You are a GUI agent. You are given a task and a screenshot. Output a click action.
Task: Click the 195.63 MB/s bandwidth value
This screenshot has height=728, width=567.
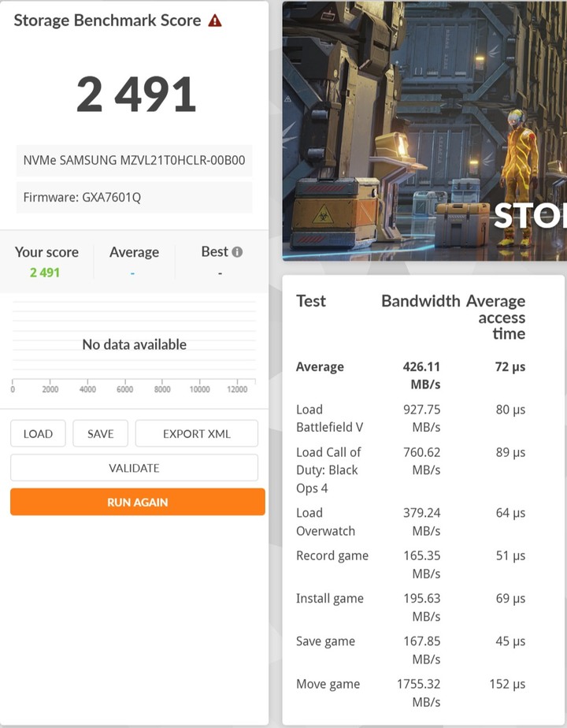tap(422, 607)
